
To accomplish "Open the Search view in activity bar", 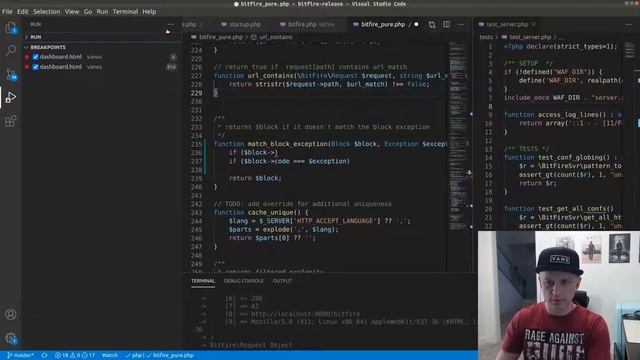I will click(x=11, y=51).
